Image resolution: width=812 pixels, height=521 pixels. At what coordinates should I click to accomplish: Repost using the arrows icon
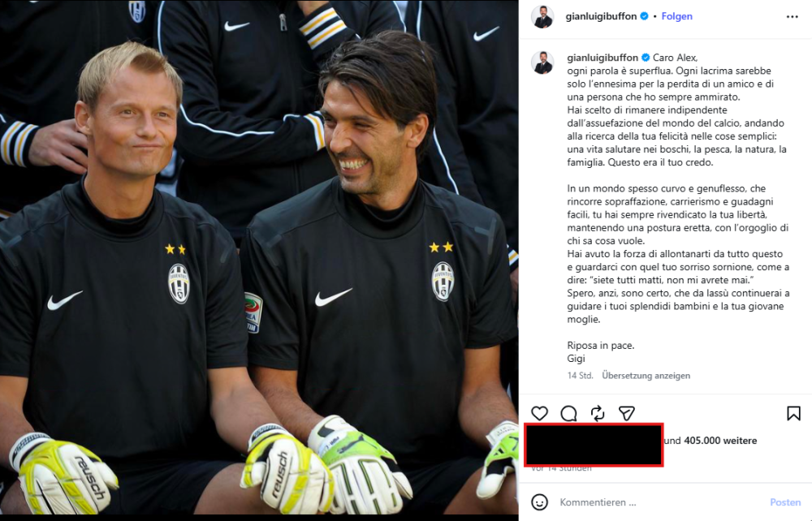[x=598, y=413]
